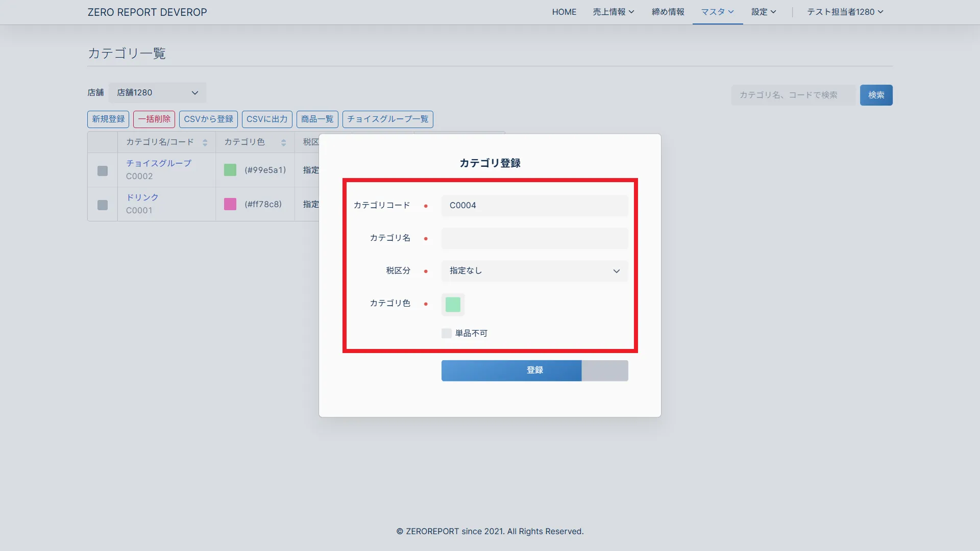Open the 税区分 dropdown
The width and height of the screenshot is (980, 551).
[534, 271]
